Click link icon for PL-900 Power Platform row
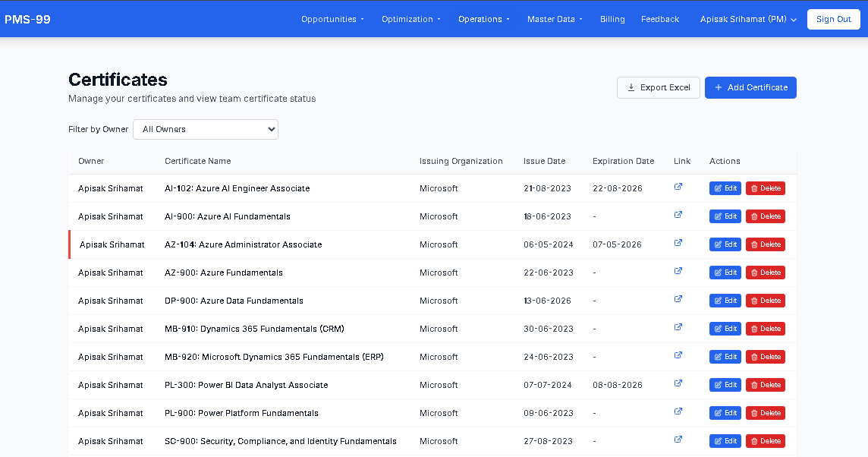This screenshot has width=868, height=457. (678, 411)
